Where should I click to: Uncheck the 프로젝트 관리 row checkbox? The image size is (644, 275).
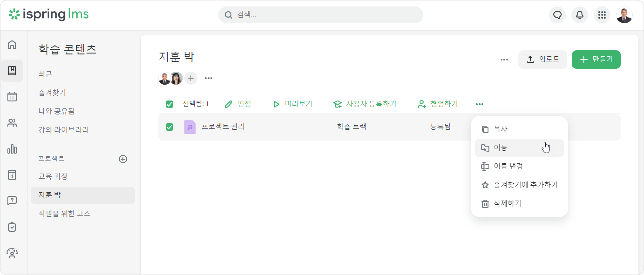click(169, 127)
